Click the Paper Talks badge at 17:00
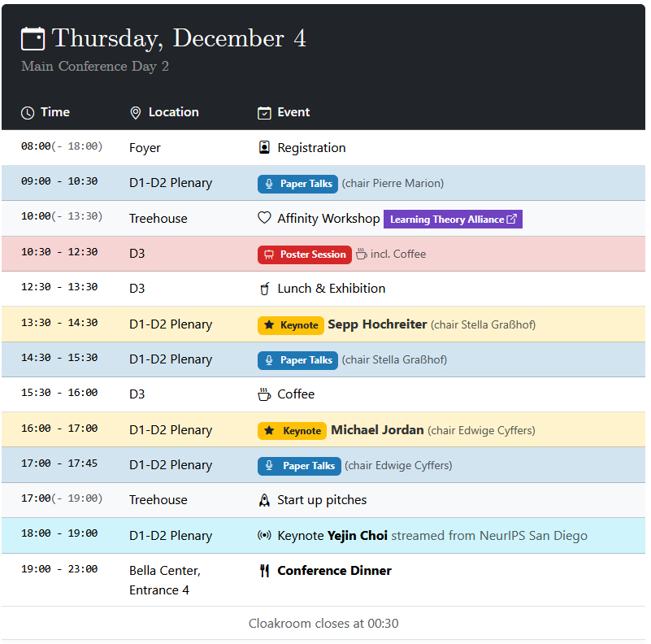The image size is (651, 644). 299,466
